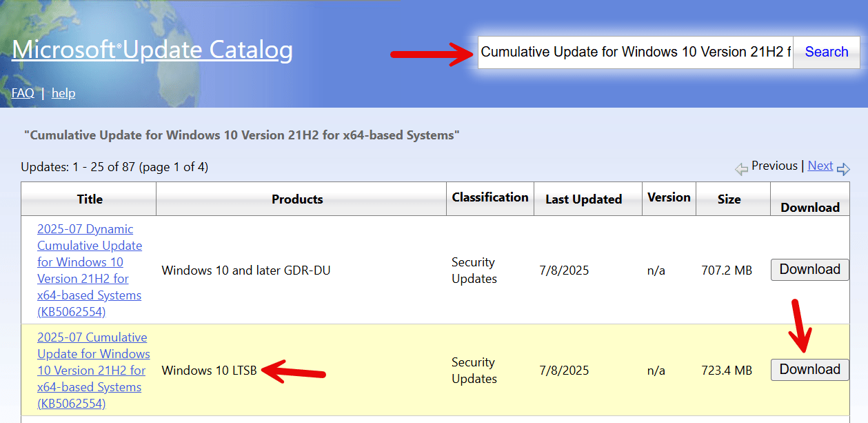Click the Microsoft Update Catalog title link
Image resolution: width=868 pixels, height=423 pixels.
[x=152, y=50]
